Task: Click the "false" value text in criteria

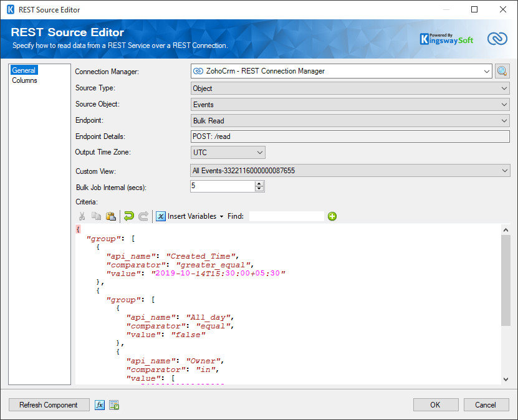Action: [188, 335]
